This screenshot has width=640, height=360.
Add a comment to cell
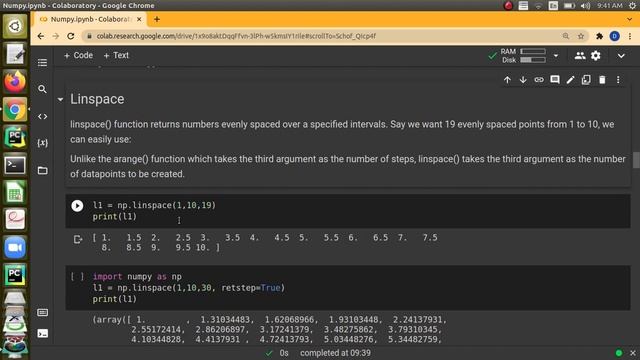click(x=555, y=80)
